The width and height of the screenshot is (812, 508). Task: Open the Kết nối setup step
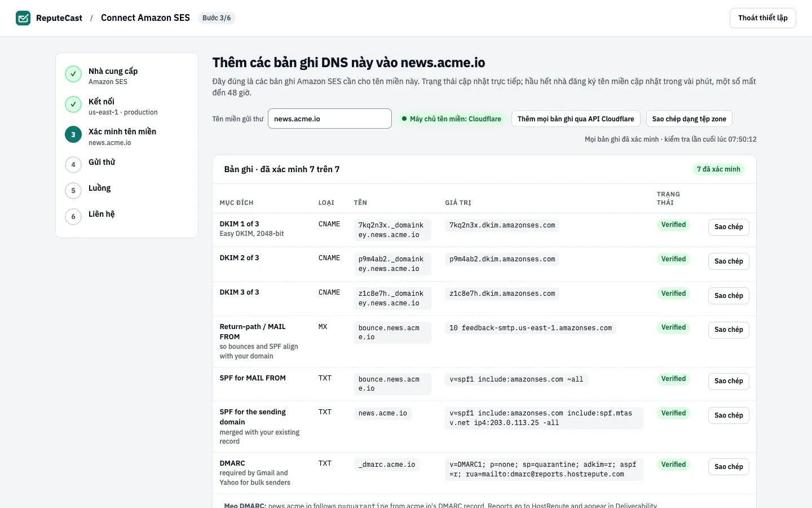point(127,106)
